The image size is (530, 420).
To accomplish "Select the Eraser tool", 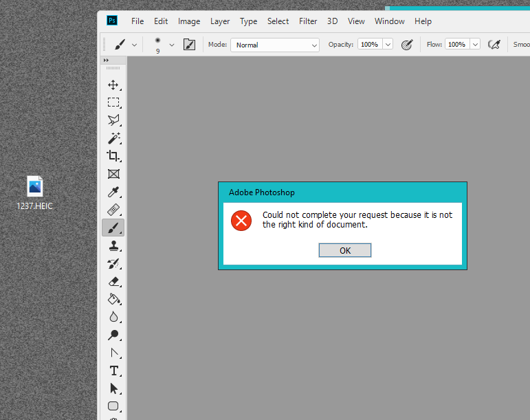I will 113,281.
